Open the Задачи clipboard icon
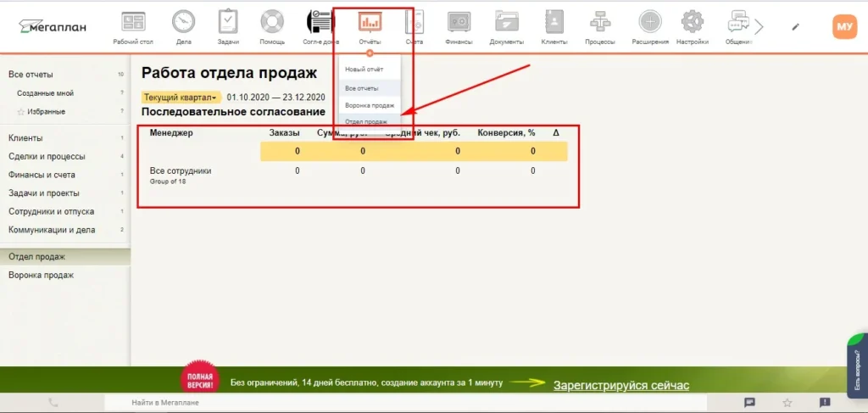Screen dimensions: 868x413 click(228, 22)
